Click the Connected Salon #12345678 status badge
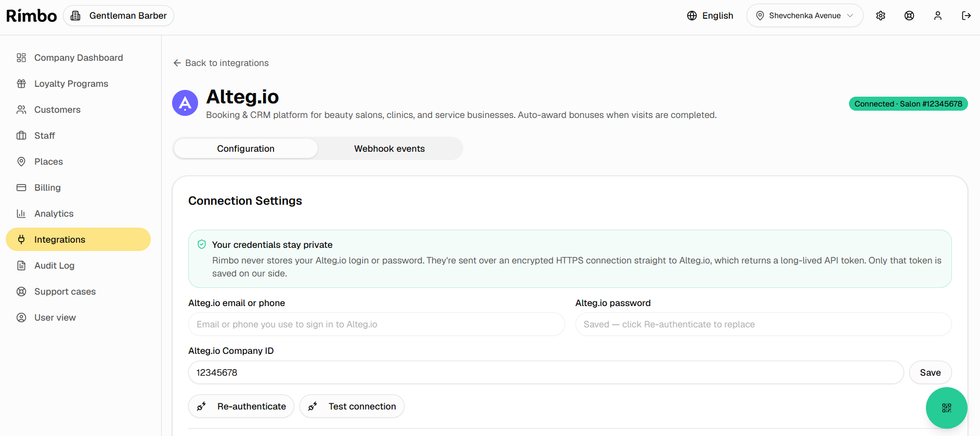Image resolution: width=980 pixels, height=436 pixels. click(908, 104)
